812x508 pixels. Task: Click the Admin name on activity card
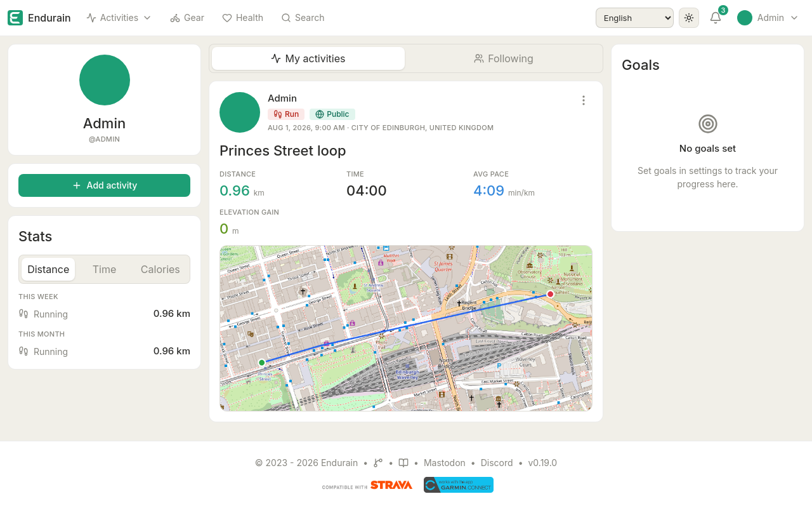coord(282,98)
